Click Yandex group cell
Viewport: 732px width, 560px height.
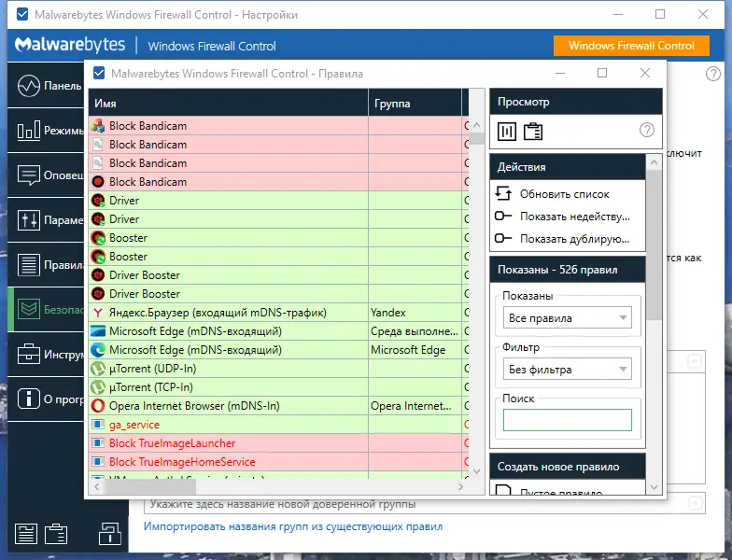click(415, 313)
